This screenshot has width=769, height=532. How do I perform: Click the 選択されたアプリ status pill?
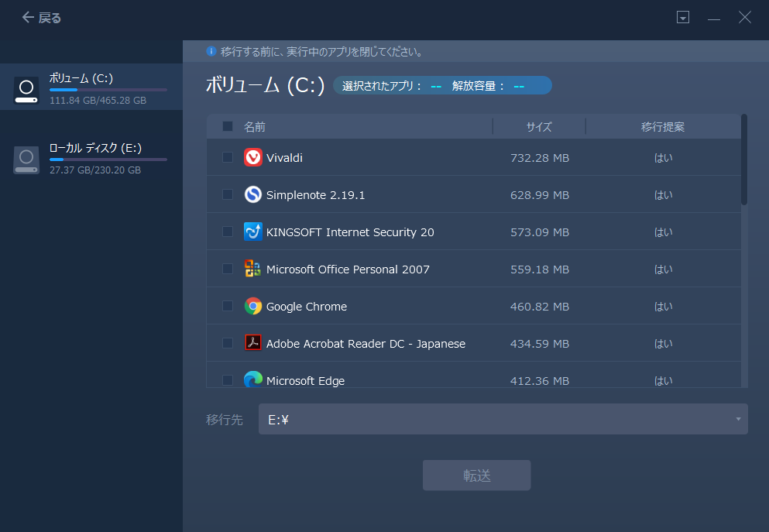442,85
